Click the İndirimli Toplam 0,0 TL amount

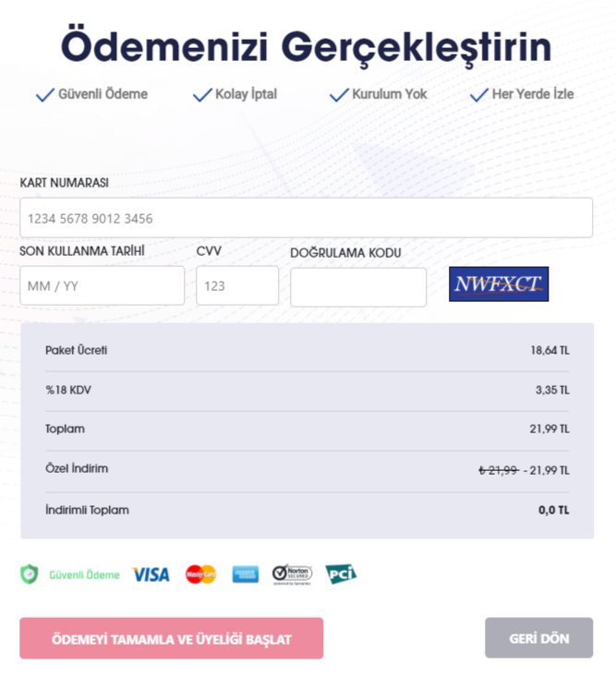554,510
